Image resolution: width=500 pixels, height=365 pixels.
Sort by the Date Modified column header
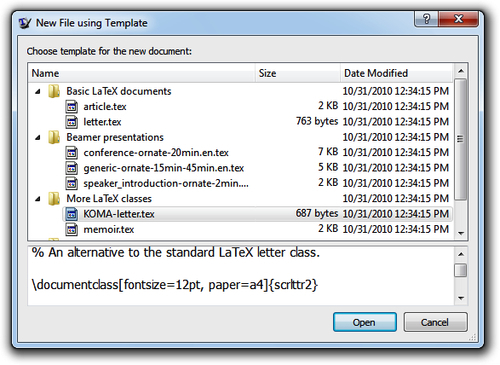[397, 73]
